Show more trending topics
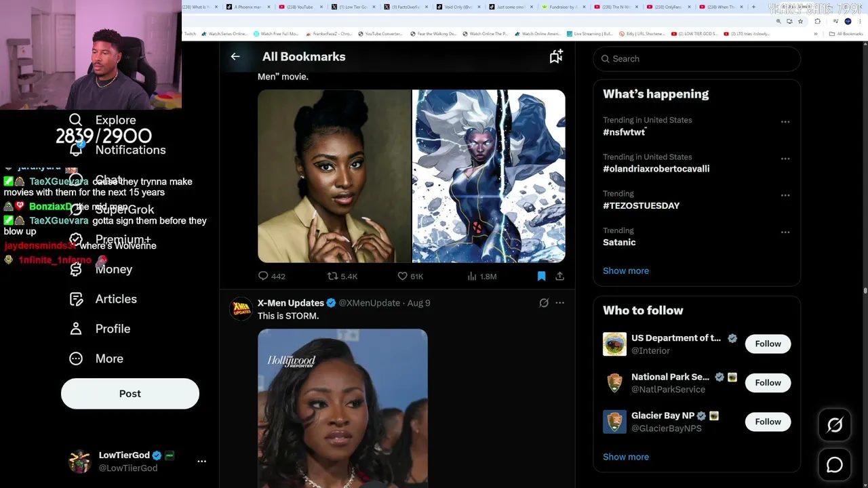The image size is (868, 488). (626, 271)
